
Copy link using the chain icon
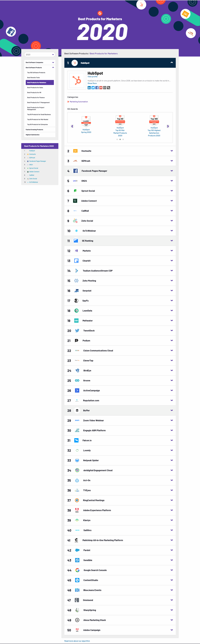click(109, 87)
